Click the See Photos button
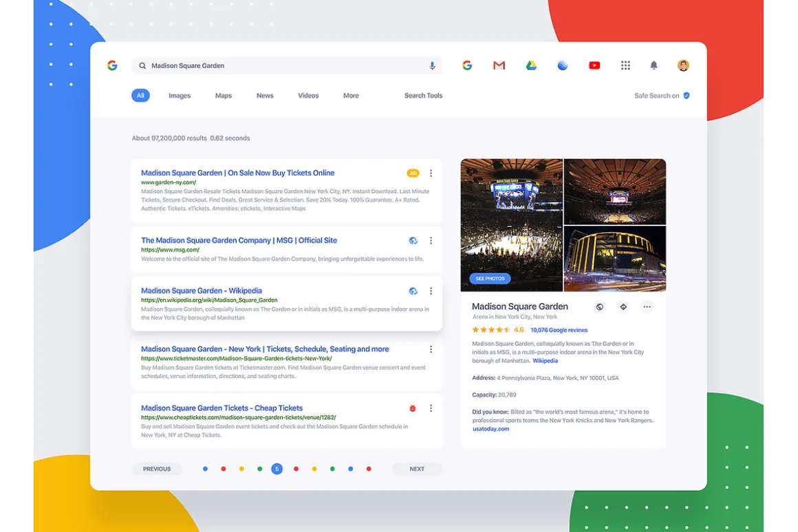Screen dimensions: 798x532 pyautogui.click(x=490, y=278)
